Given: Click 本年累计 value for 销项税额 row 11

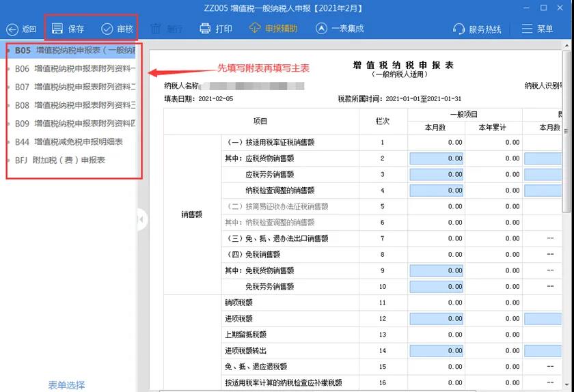Looking at the screenshot, I should pos(512,303).
